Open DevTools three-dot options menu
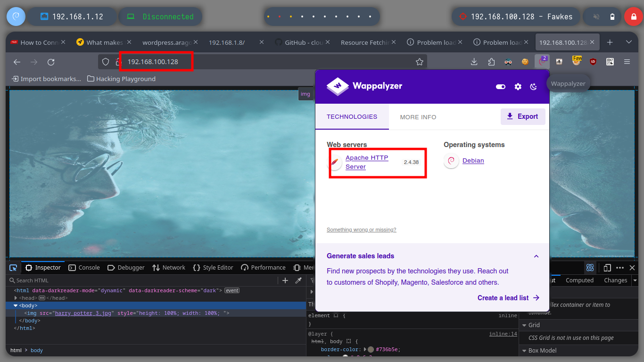The height and width of the screenshot is (362, 644). pos(620,268)
